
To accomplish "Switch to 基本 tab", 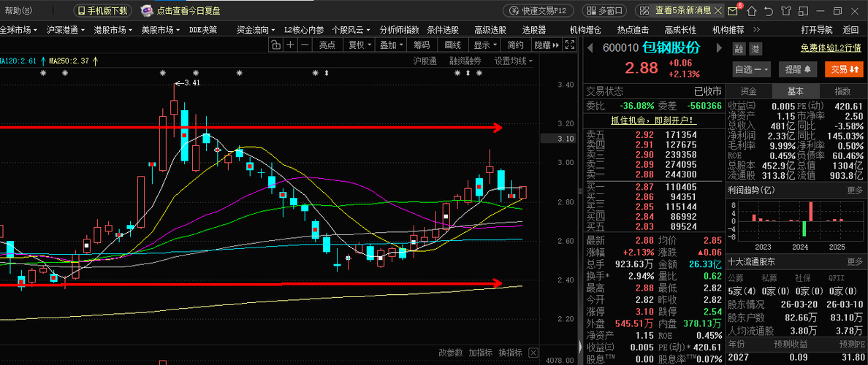I will click(x=796, y=91).
